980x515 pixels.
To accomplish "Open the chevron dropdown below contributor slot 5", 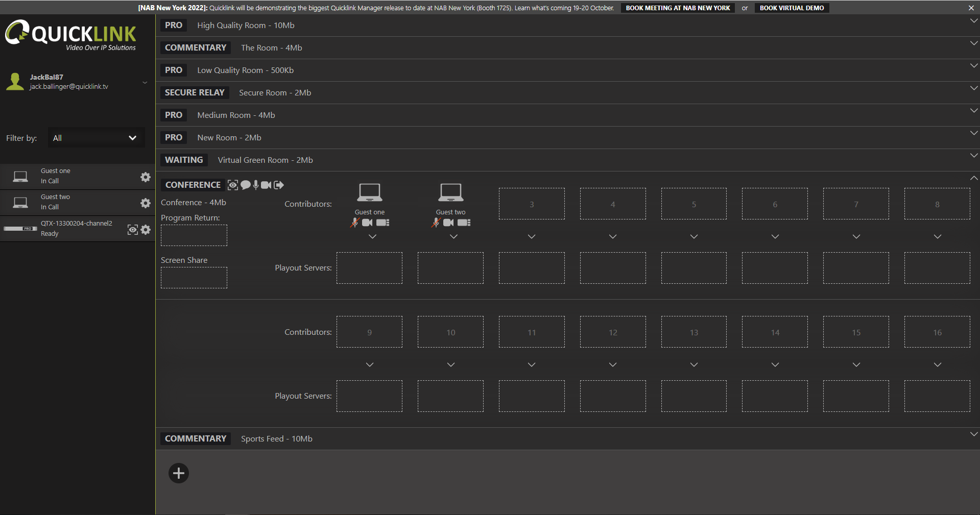I will 694,237.
